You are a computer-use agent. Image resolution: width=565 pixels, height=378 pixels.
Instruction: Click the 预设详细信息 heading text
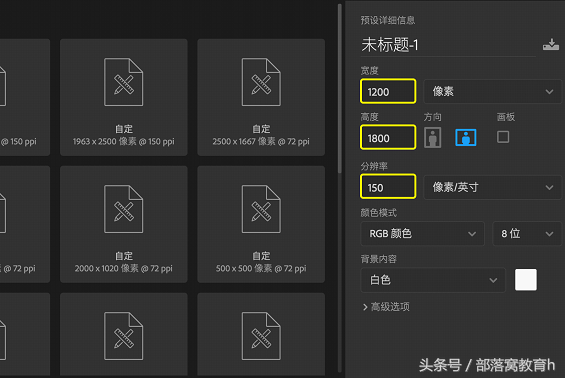click(388, 20)
